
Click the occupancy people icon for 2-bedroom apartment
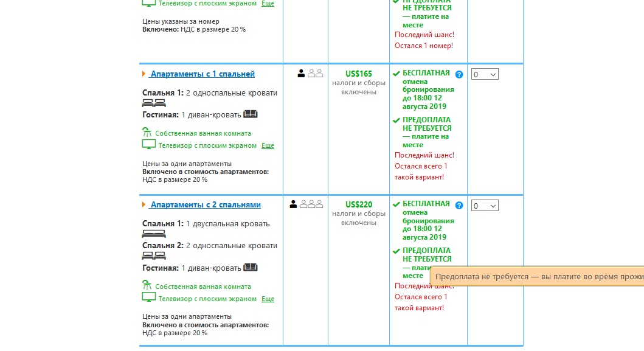pyautogui.click(x=306, y=204)
